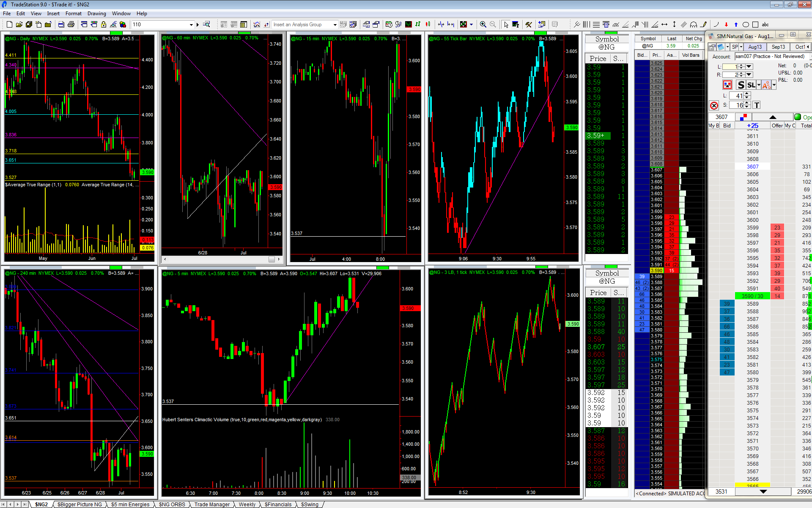812x508 pixels.
Task: Open the Insert menu
Action: (x=53, y=14)
